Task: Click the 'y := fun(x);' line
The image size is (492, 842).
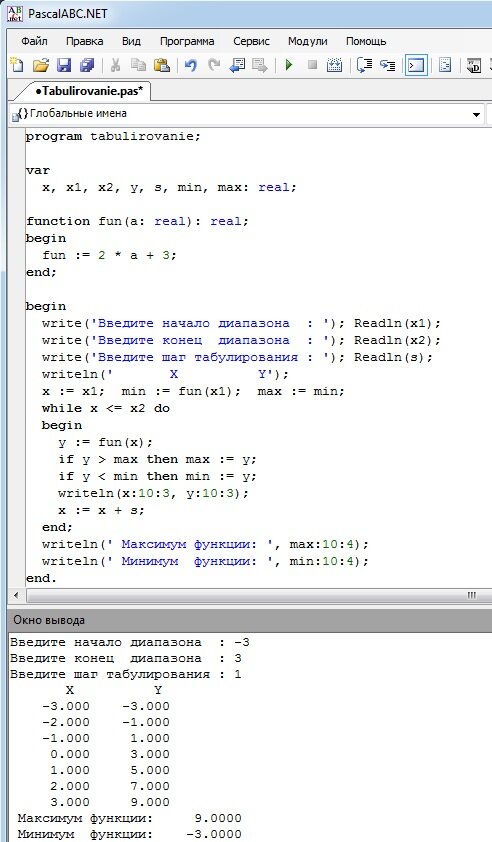Action: (106, 442)
